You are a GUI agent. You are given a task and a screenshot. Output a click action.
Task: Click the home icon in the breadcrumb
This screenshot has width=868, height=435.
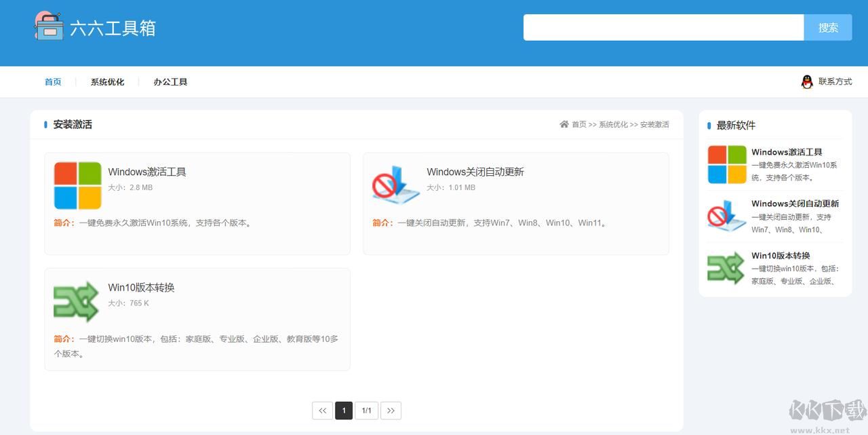[x=564, y=124]
